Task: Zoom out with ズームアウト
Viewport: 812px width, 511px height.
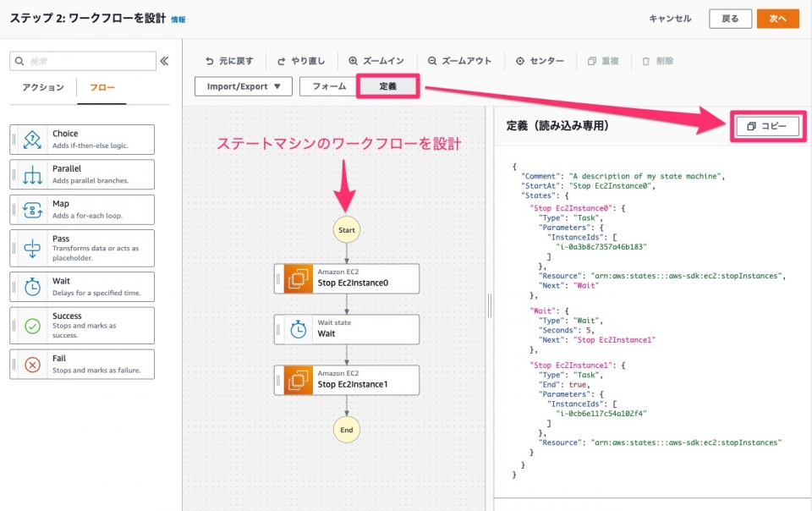Action: click(x=459, y=61)
